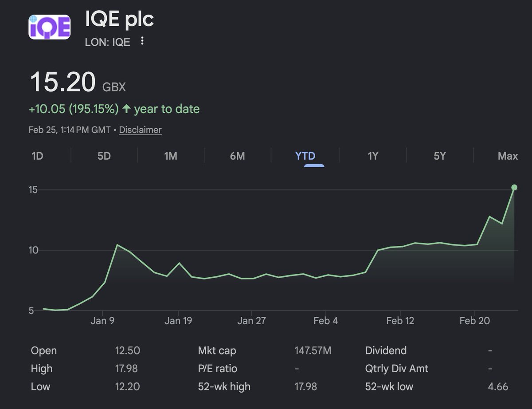Click the Open label
Screen dimensions: 532x409
pyautogui.click(x=44, y=350)
